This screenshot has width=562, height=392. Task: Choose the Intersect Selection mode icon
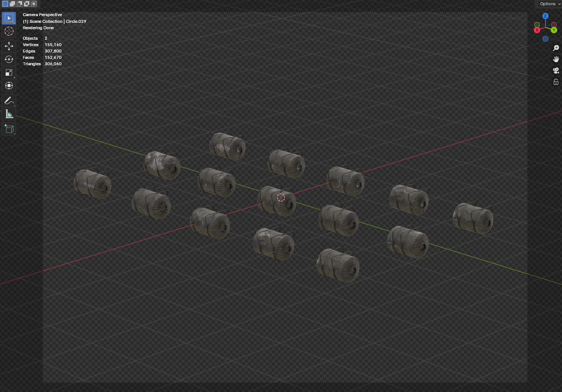click(34, 4)
